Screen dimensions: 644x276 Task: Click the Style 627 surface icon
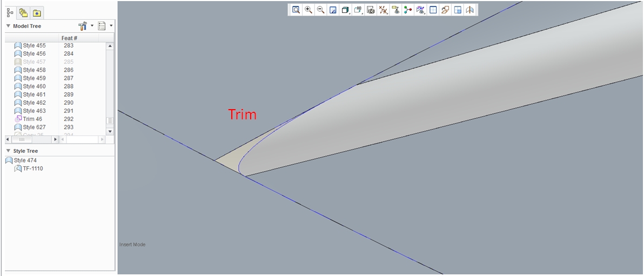pyautogui.click(x=18, y=127)
